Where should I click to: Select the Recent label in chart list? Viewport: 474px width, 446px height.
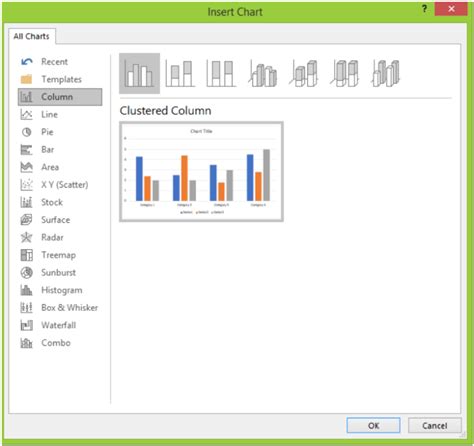(54, 62)
